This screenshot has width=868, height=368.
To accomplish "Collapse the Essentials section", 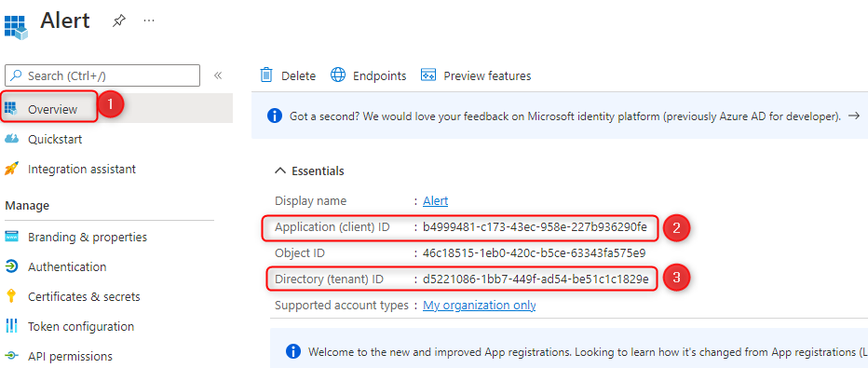I will (x=280, y=171).
